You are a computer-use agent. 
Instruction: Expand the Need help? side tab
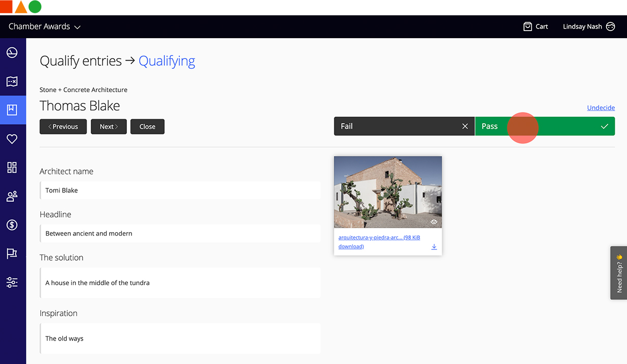619,273
